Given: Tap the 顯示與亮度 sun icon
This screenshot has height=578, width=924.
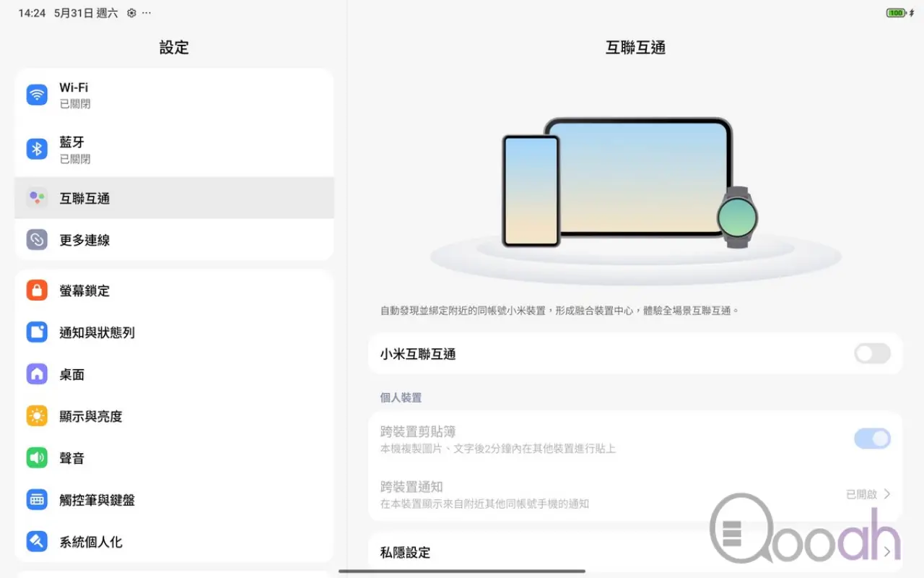Looking at the screenshot, I should point(37,416).
